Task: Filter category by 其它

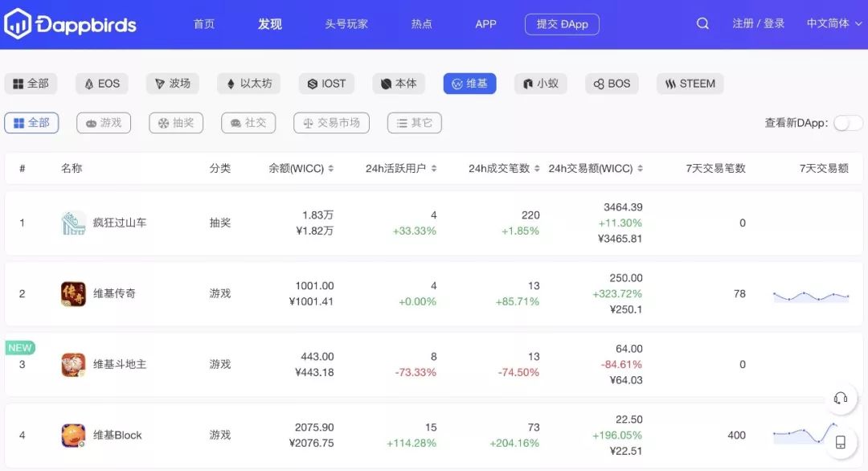Action: [415, 123]
